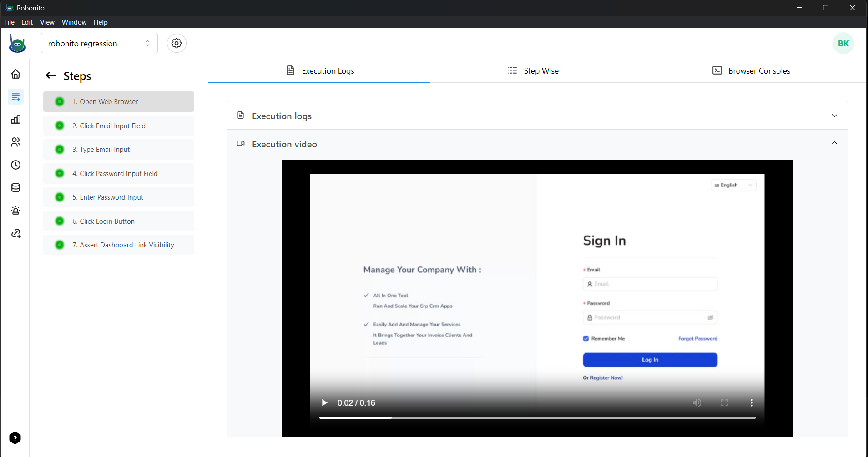868x457 pixels.
Task: Select step 3. Type Email Input
Action: (119, 149)
